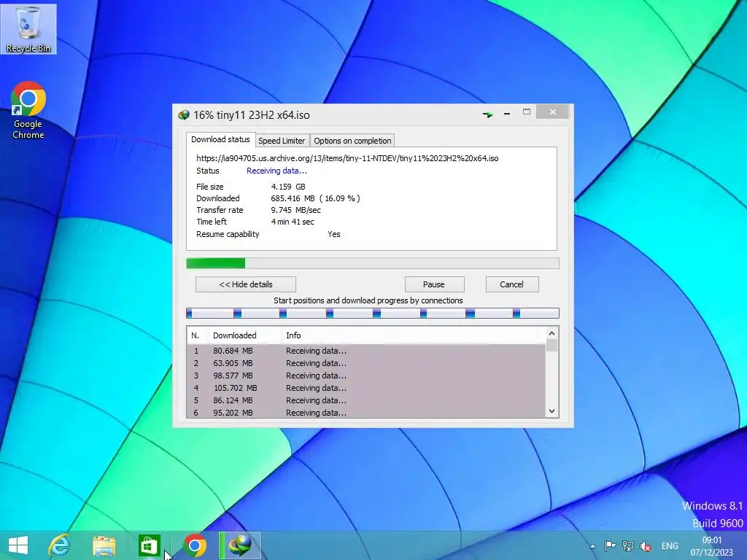Minimize the download dialog
Screen dimensions: 747x560
(507, 113)
